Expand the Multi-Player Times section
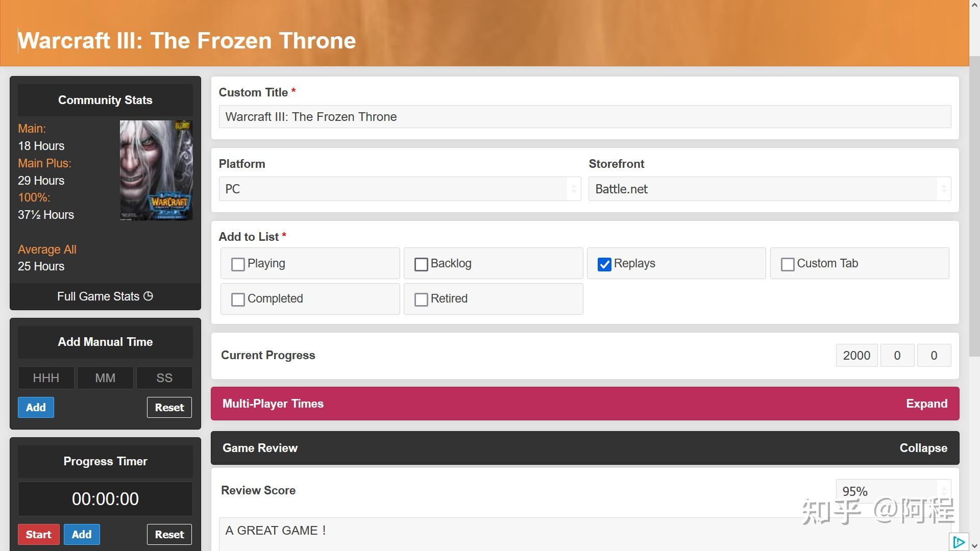The height and width of the screenshot is (551, 980). [x=926, y=404]
